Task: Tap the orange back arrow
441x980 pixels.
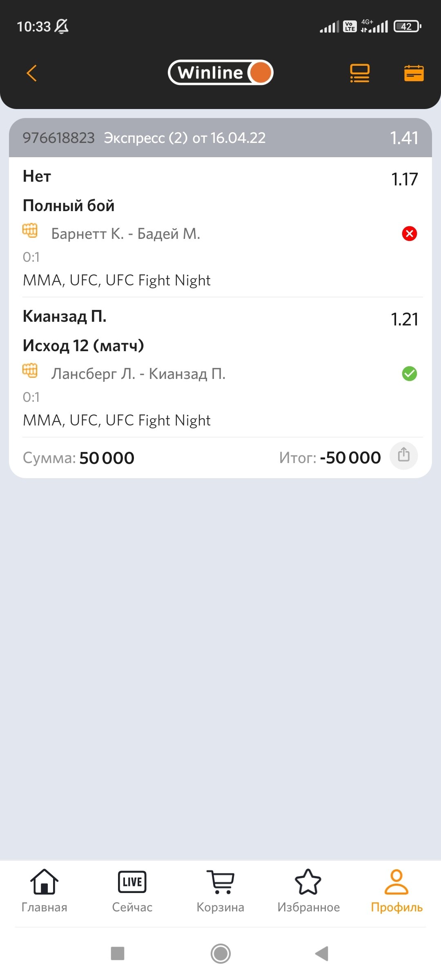Action: 32,73
